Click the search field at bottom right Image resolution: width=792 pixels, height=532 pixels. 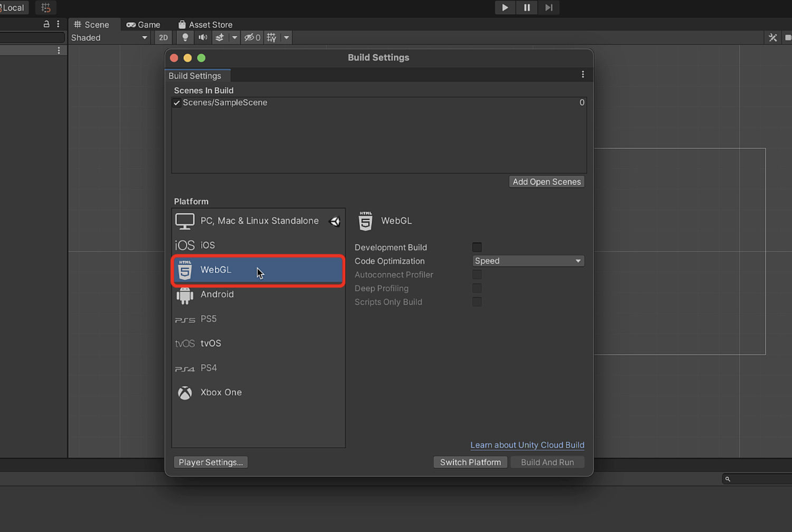coord(757,479)
